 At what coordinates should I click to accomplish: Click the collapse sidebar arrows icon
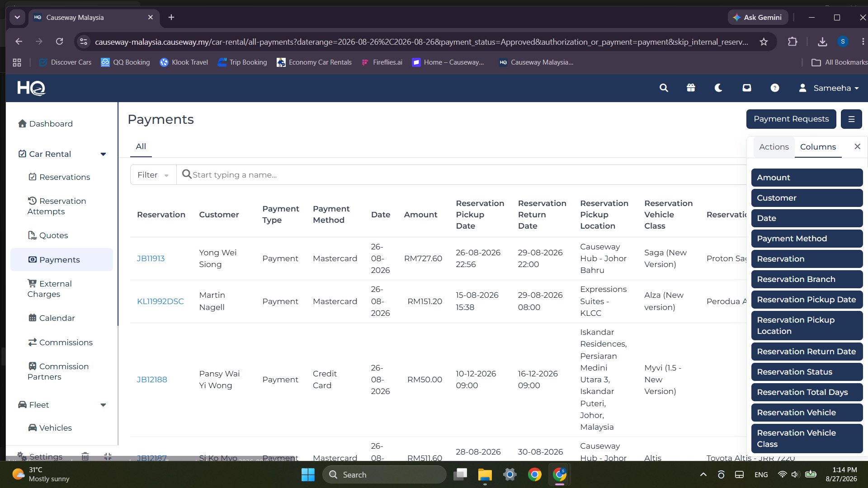pyautogui.click(x=108, y=456)
